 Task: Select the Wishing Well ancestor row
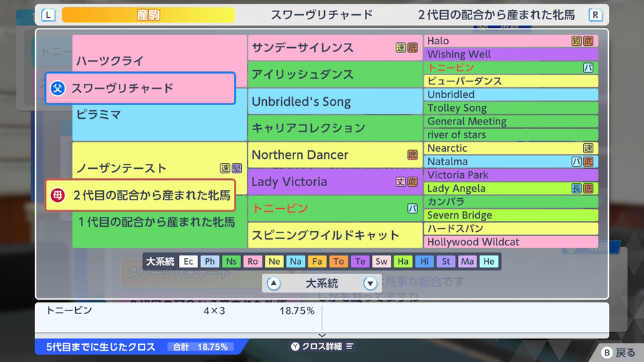511,54
